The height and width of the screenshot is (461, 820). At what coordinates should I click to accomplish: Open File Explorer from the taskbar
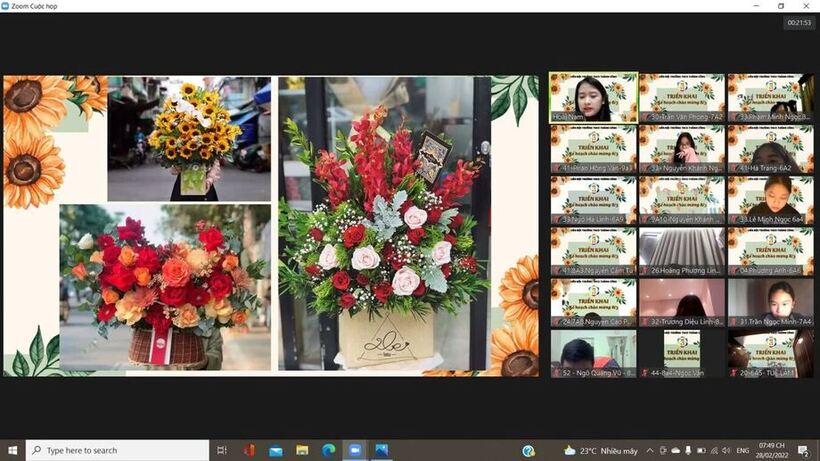301,450
